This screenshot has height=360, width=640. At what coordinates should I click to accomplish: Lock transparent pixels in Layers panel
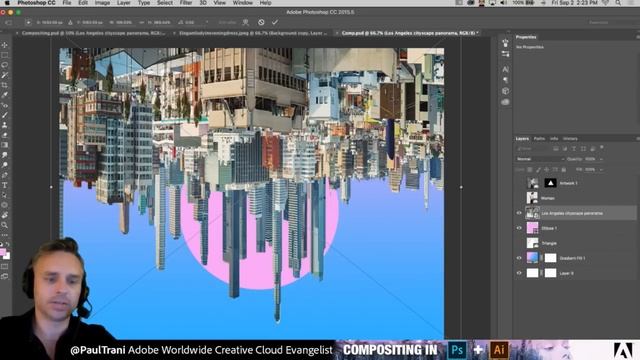coord(530,169)
